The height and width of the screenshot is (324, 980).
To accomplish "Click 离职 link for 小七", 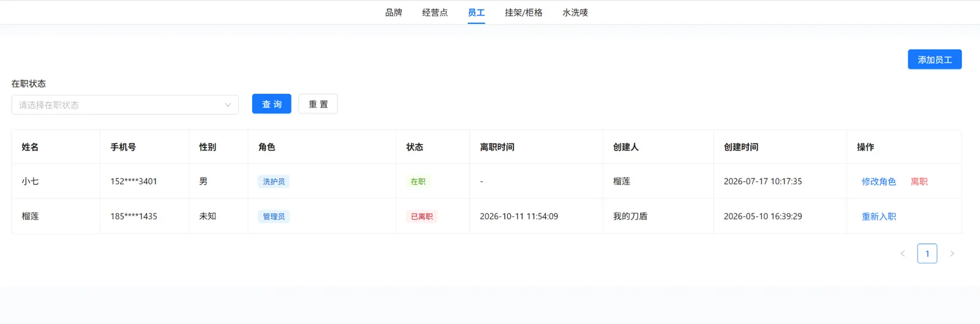I will click(x=919, y=181).
